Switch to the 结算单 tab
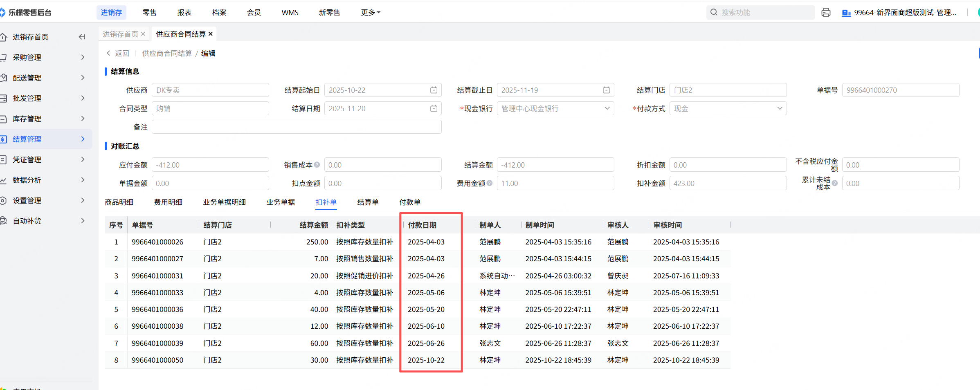Image resolution: width=980 pixels, height=390 pixels. [x=368, y=202]
